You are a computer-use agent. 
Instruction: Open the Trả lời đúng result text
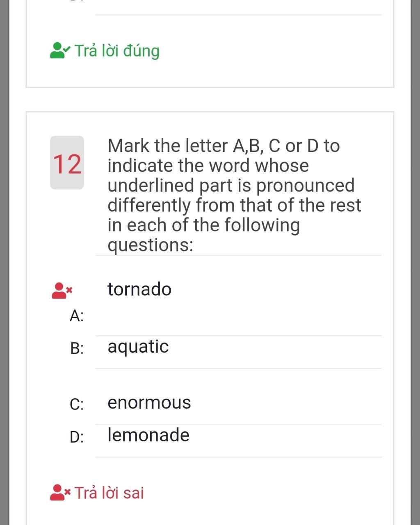[117, 51]
